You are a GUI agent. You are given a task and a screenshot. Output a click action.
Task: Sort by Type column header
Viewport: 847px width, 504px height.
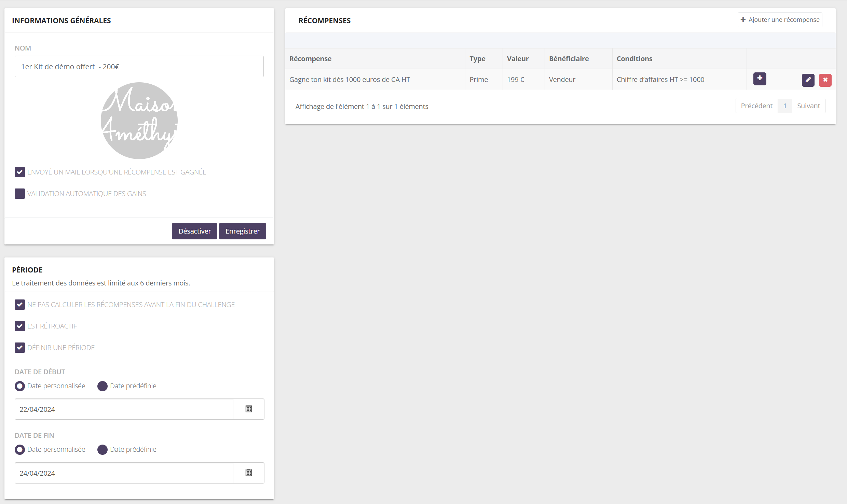click(x=484, y=59)
